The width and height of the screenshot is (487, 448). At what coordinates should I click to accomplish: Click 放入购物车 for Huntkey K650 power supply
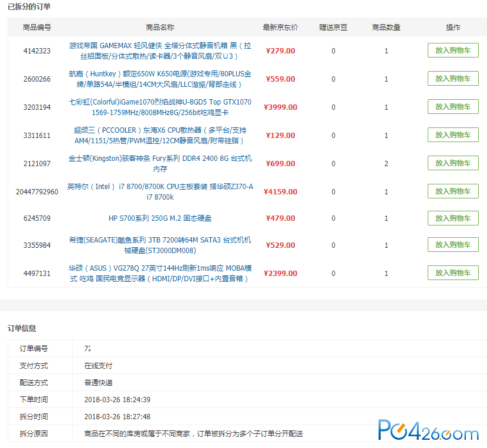pos(453,79)
